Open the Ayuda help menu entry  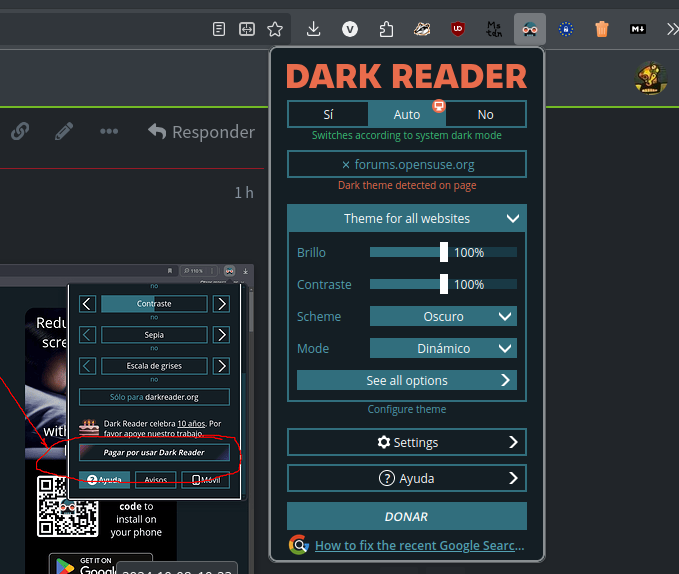[x=406, y=478]
